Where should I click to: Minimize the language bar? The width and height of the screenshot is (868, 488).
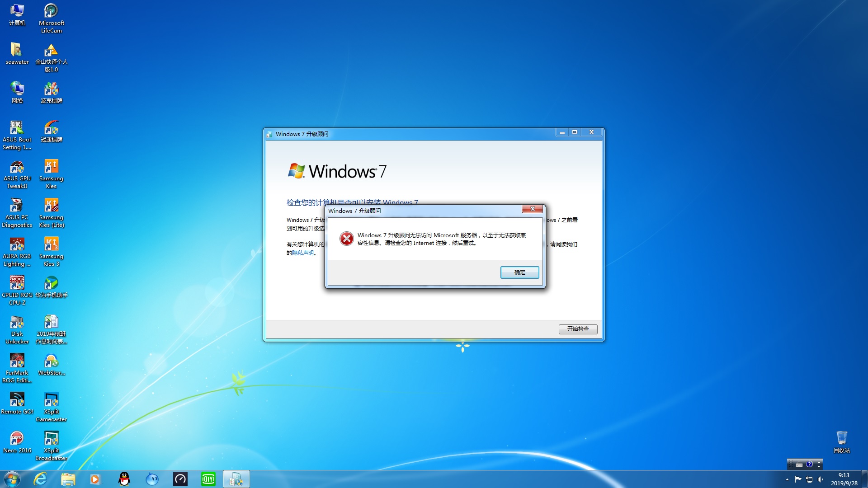coord(819,462)
